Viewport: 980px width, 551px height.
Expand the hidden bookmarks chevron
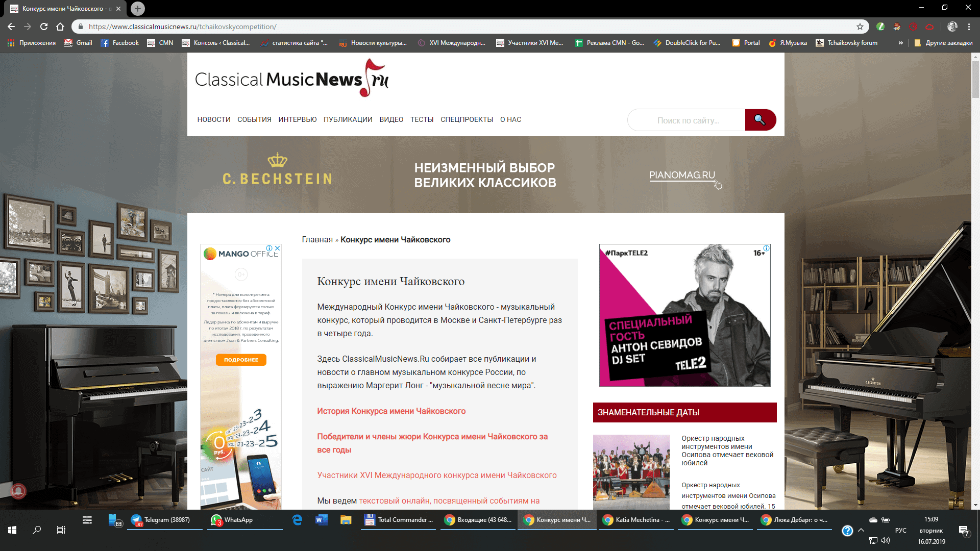[900, 43]
